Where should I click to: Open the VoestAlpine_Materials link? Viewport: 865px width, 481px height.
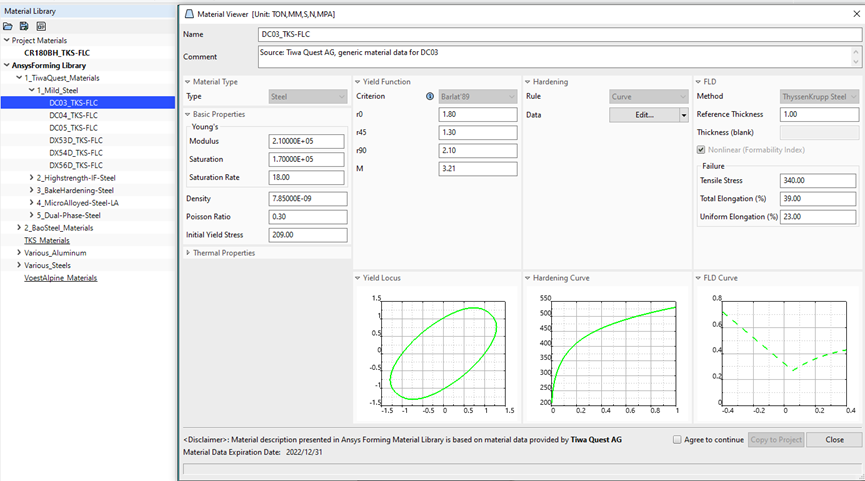click(x=61, y=278)
